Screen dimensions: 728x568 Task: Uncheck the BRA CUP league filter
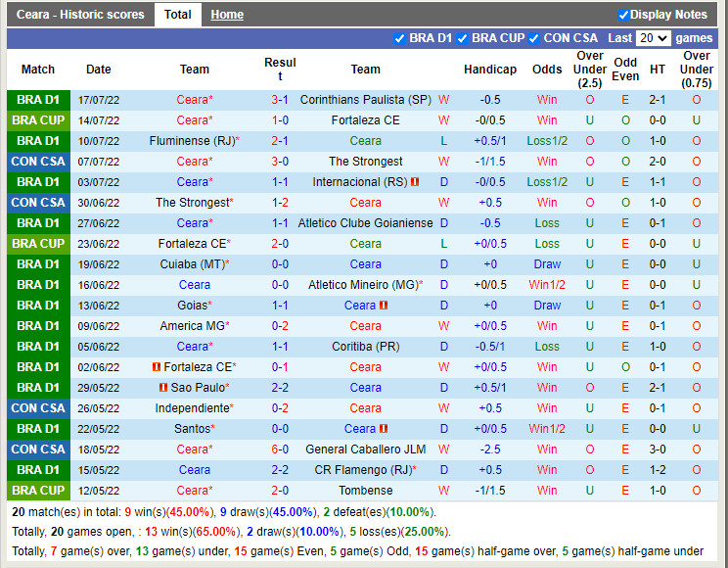coord(462,38)
